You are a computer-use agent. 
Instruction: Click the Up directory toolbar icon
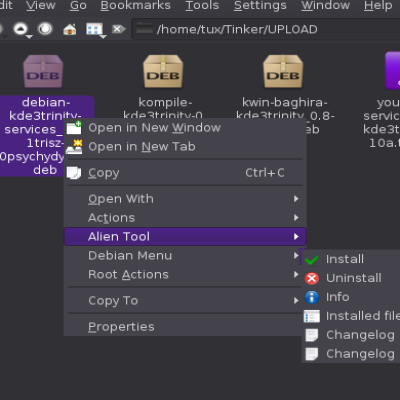tap(20, 29)
